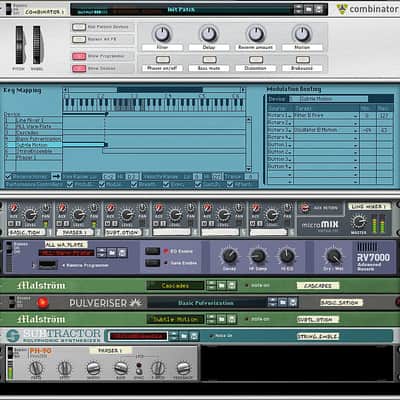Click Pulveriser red power lamp button
Image resolution: width=400 pixels, height=400 pixels.
point(42,303)
